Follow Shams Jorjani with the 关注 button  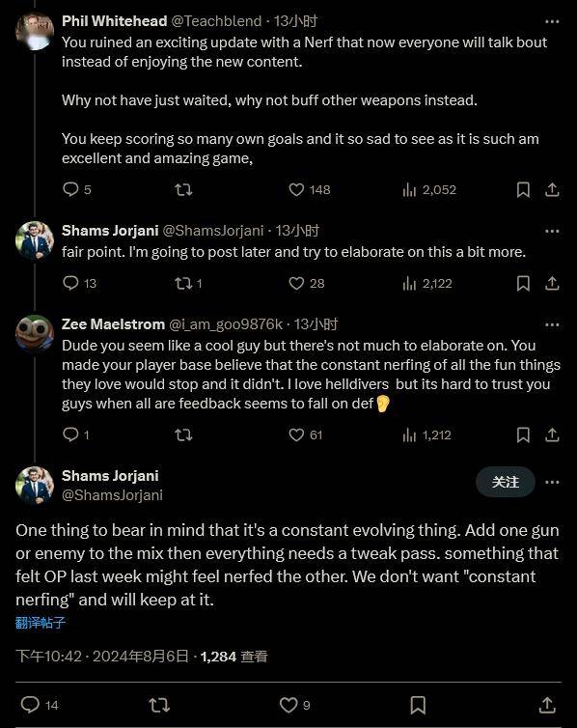506,482
